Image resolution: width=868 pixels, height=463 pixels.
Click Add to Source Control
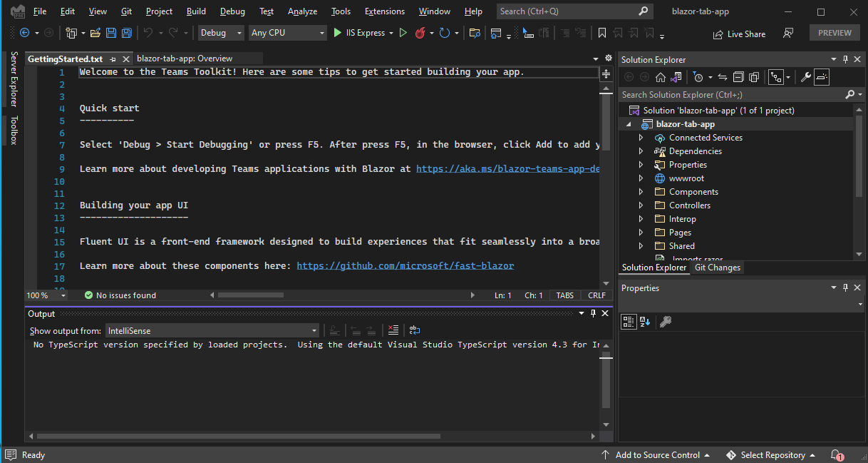[x=656, y=455]
